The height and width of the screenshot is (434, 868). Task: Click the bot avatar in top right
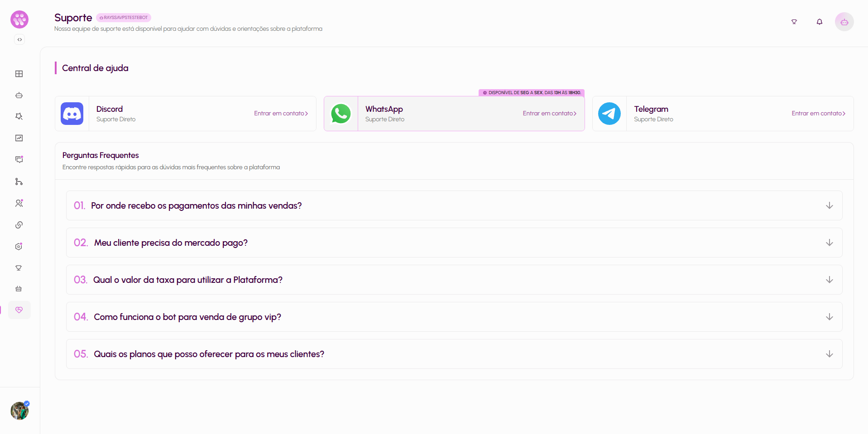pyautogui.click(x=844, y=22)
